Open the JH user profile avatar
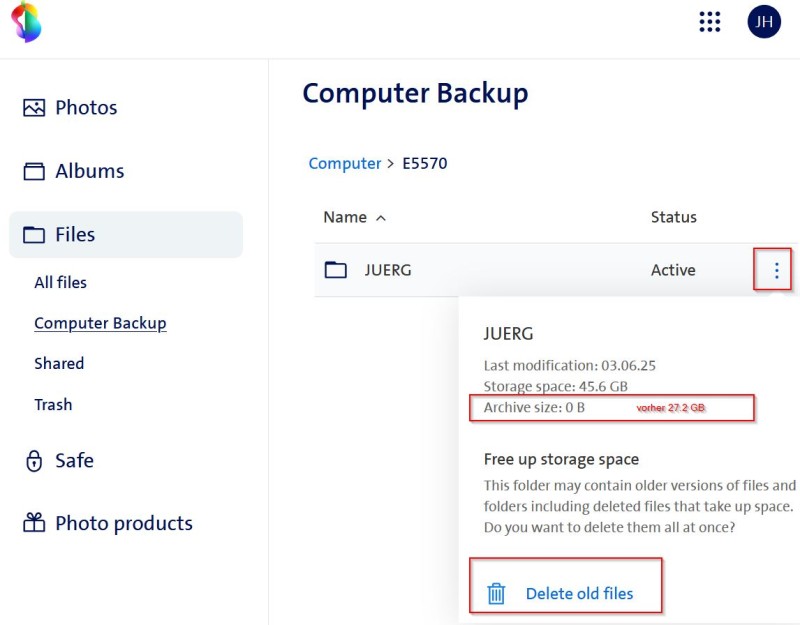This screenshot has width=800, height=625. (x=764, y=22)
